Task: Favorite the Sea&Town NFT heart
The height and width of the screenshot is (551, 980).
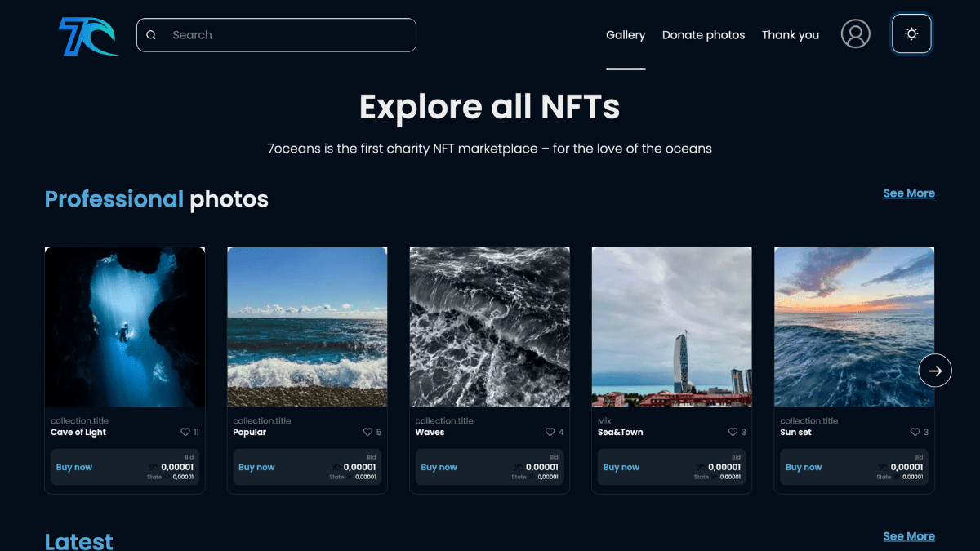Action: 733,433
